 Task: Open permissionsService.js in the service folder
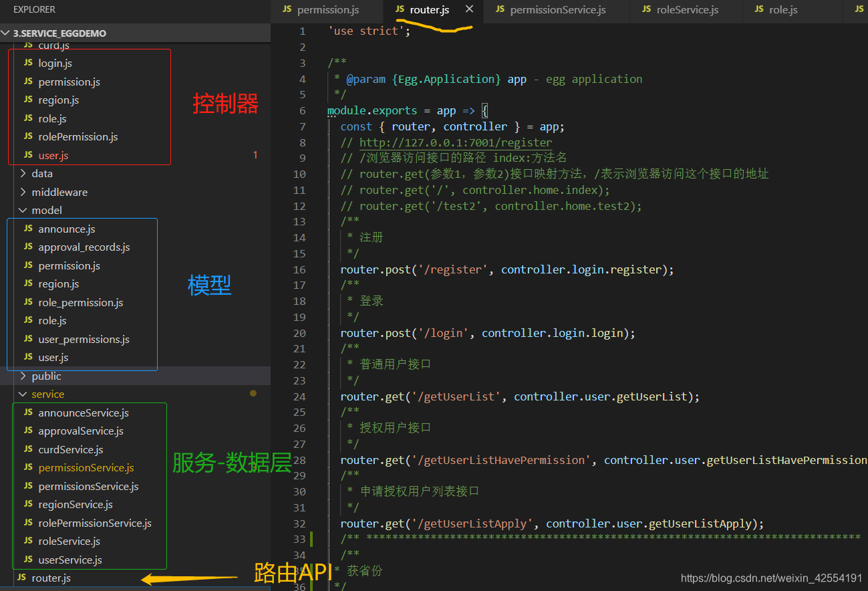[x=88, y=486]
